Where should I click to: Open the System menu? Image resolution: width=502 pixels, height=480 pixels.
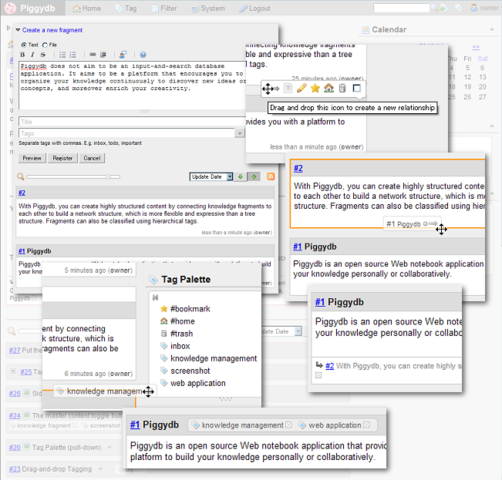[208, 8]
